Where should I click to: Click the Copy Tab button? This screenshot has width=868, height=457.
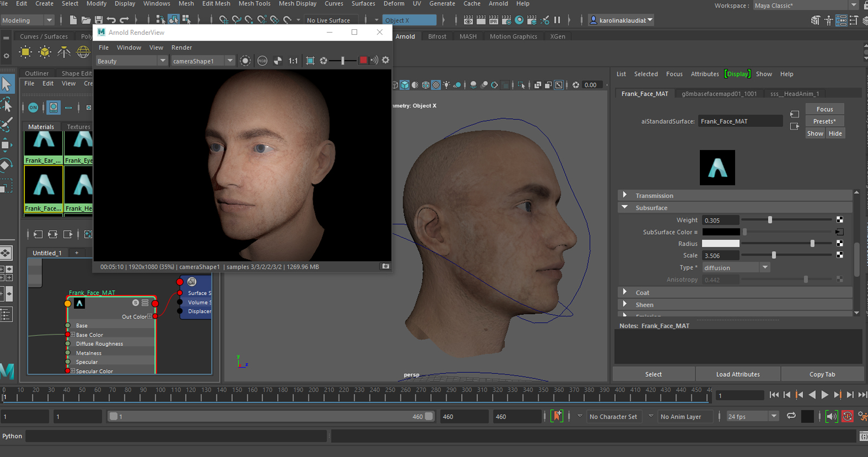point(822,374)
